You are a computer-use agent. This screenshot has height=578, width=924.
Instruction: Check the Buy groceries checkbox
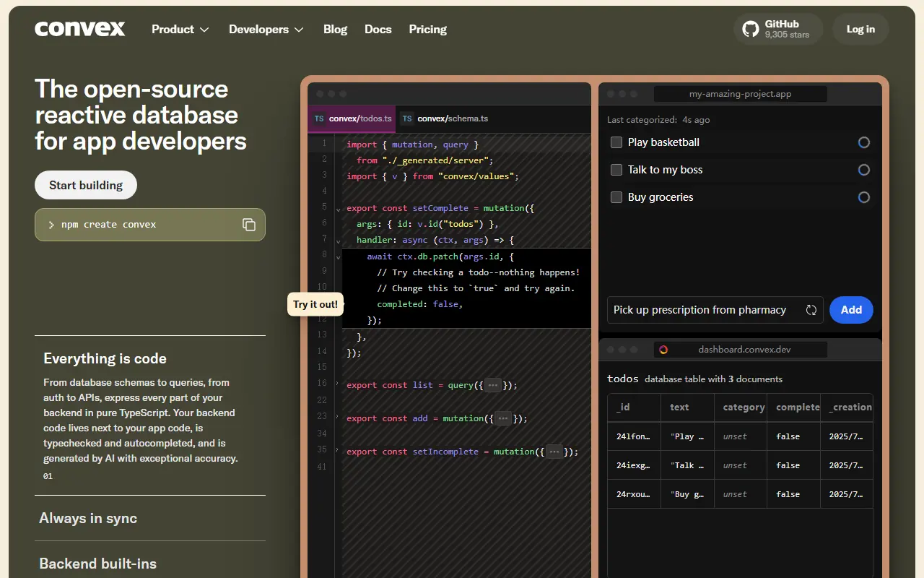616,197
